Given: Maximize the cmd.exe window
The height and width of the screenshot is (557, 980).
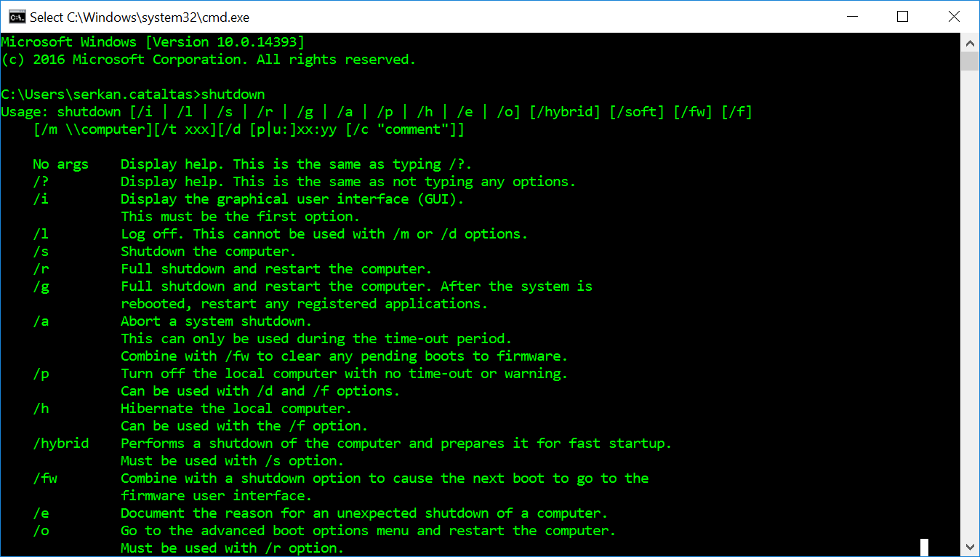Looking at the screenshot, I should (x=903, y=16).
